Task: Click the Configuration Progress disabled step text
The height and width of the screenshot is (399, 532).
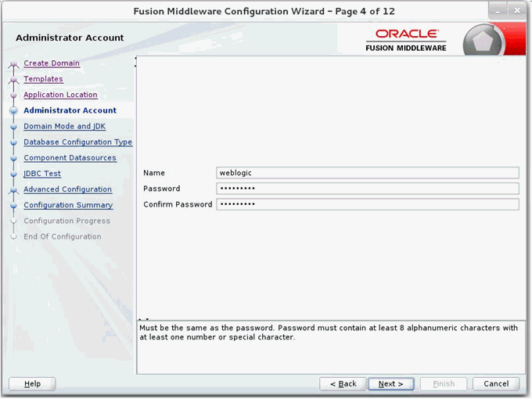Action: coord(66,221)
